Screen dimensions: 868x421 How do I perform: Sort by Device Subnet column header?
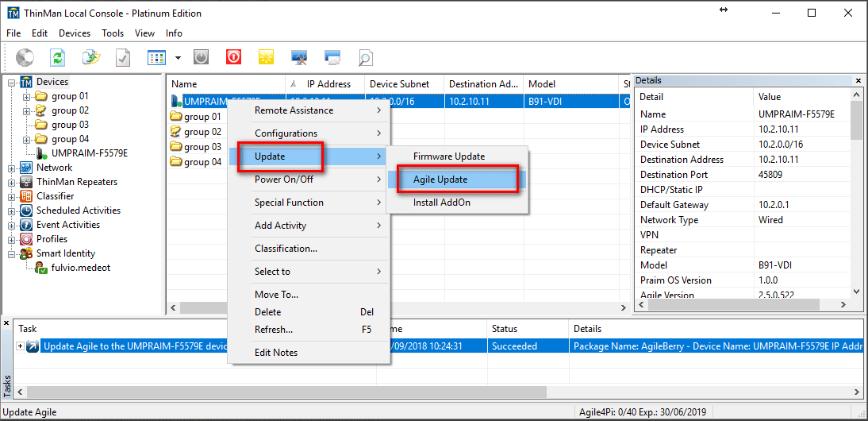[x=404, y=84]
